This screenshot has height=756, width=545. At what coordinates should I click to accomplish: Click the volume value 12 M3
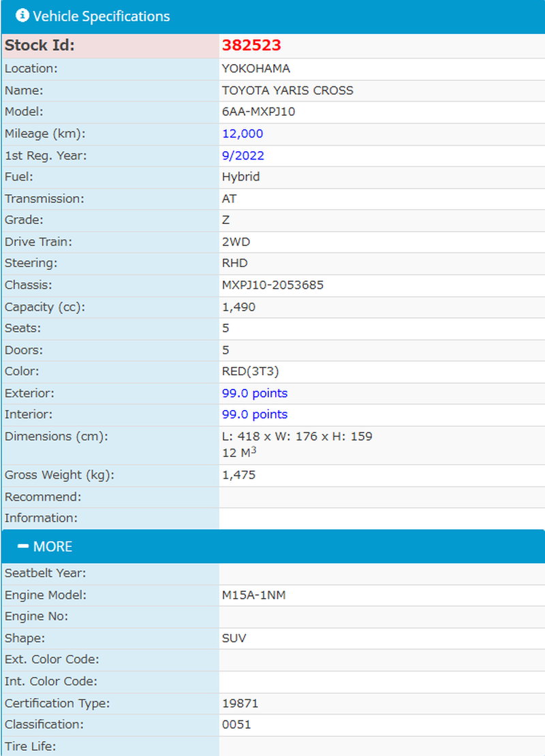click(239, 452)
